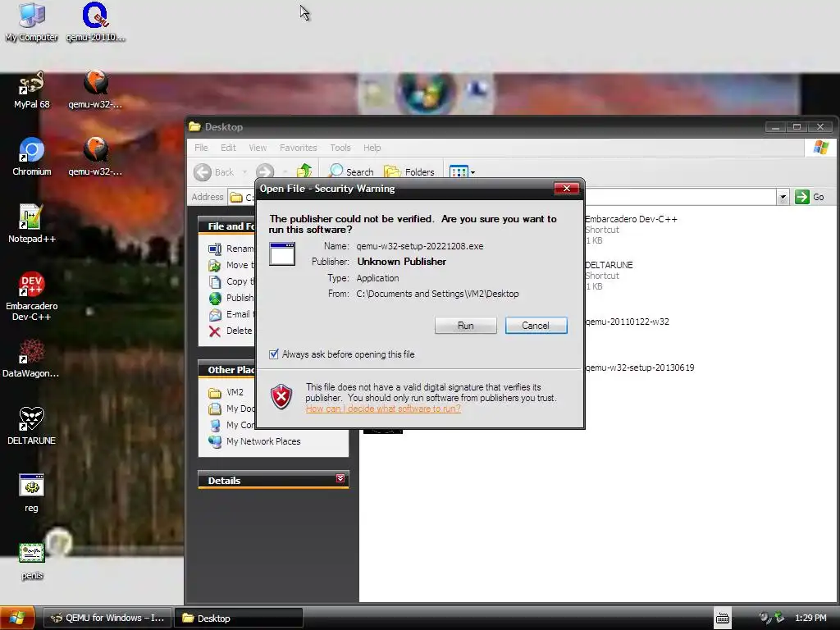Image resolution: width=840 pixels, height=630 pixels.
Task: Click the clock showing 1:29 PM
Action: [x=810, y=619]
